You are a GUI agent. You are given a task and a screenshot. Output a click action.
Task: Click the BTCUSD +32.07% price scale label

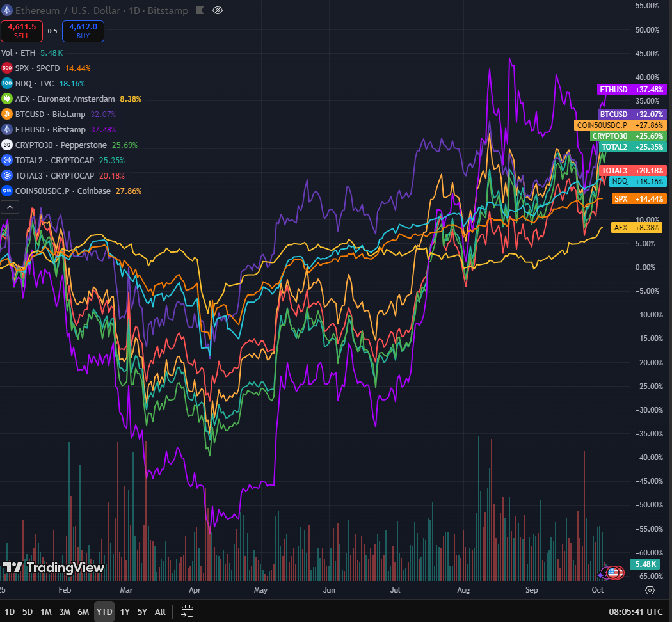tap(632, 115)
